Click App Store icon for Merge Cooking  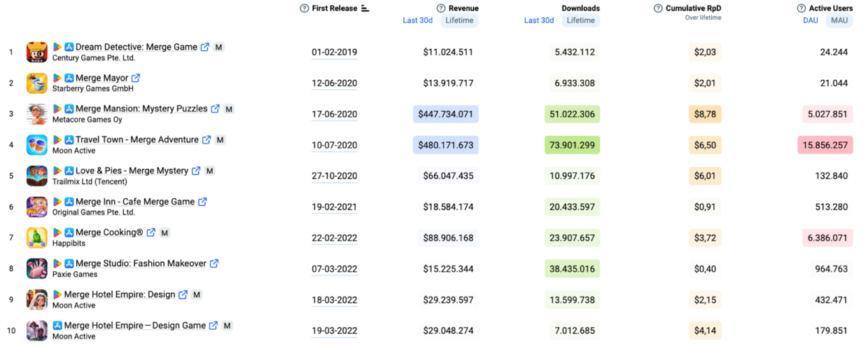point(69,233)
